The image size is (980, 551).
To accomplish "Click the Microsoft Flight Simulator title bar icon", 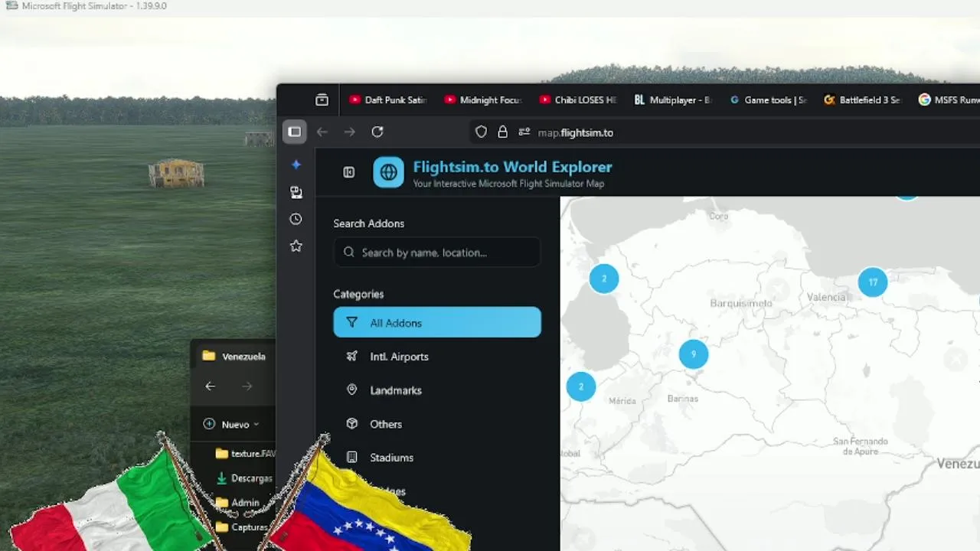I will pyautogui.click(x=11, y=6).
